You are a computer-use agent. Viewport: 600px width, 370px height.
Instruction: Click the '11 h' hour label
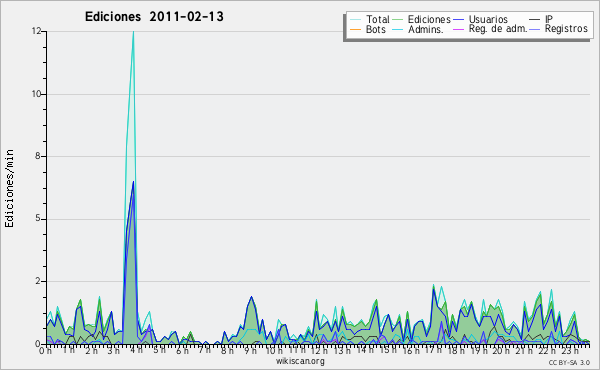(297, 351)
